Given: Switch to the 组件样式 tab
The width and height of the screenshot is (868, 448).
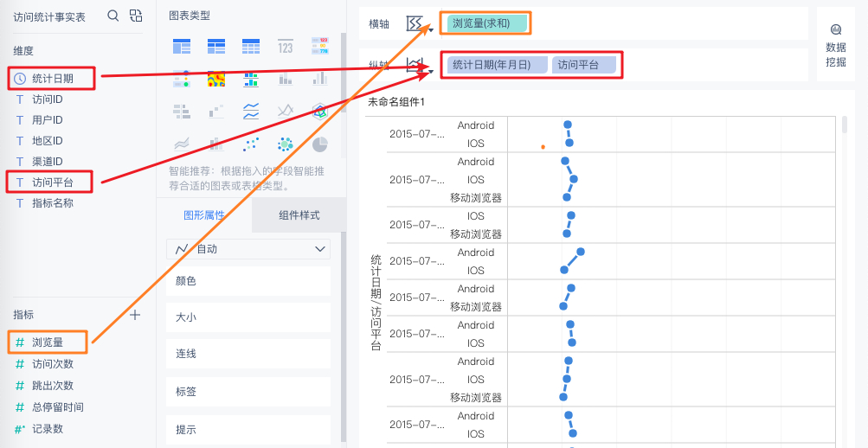Looking at the screenshot, I should click(299, 215).
